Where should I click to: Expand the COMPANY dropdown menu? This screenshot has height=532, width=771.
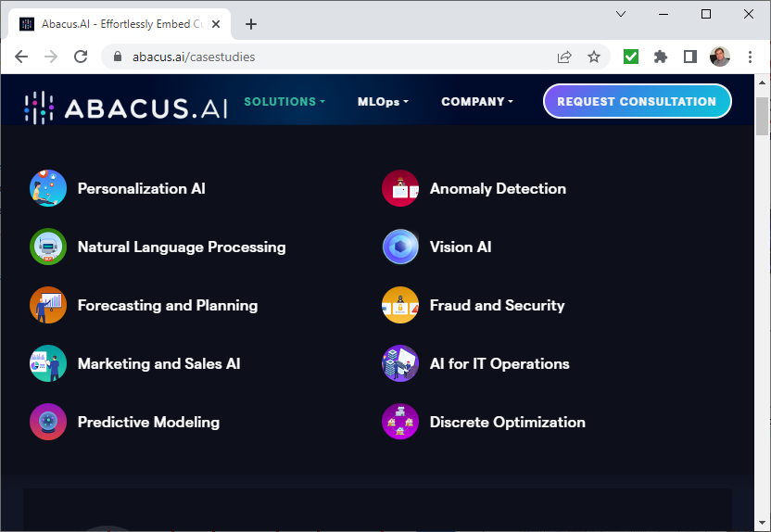(x=477, y=101)
